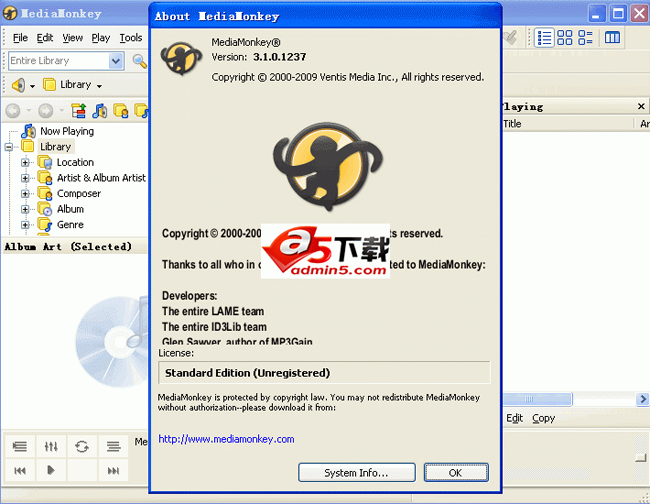Image resolution: width=650 pixels, height=504 pixels.
Task: Expand the Composer node
Action: tap(25, 194)
